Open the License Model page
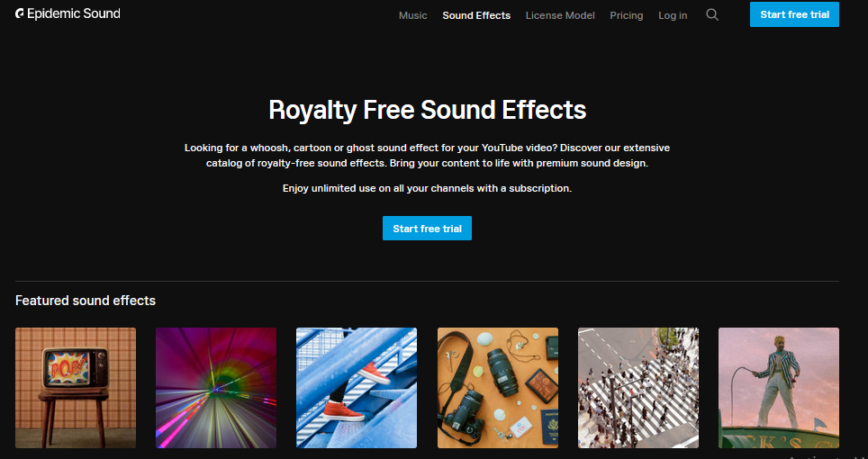The height and width of the screenshot is (459, 868). point(560,15)
